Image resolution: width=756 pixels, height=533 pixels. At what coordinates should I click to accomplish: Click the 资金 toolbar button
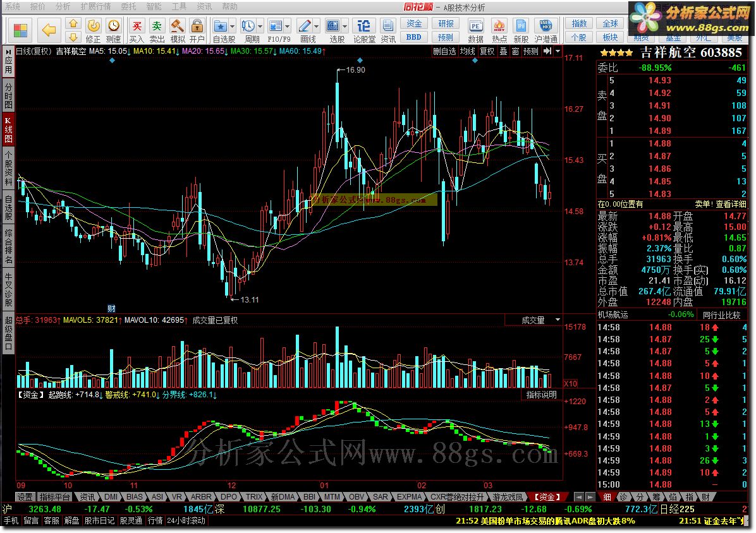pos(413,23)
